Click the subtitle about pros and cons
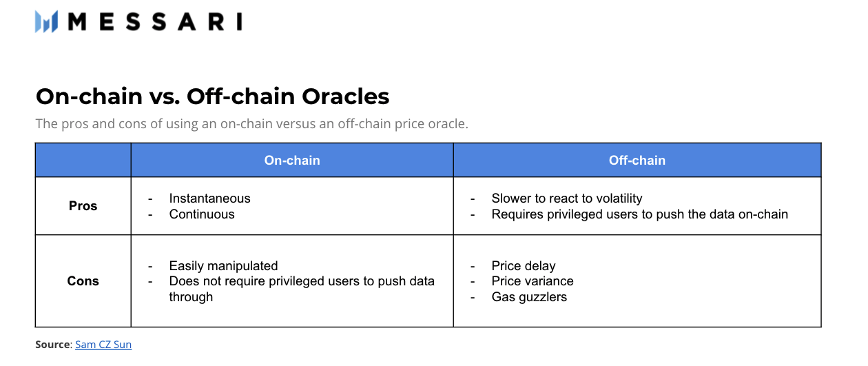 251,124
